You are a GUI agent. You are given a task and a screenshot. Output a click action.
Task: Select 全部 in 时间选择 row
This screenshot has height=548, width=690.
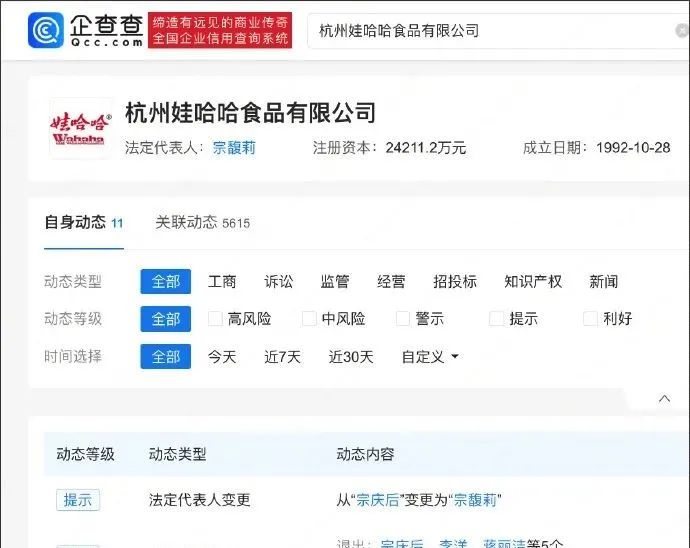point(166,357)
